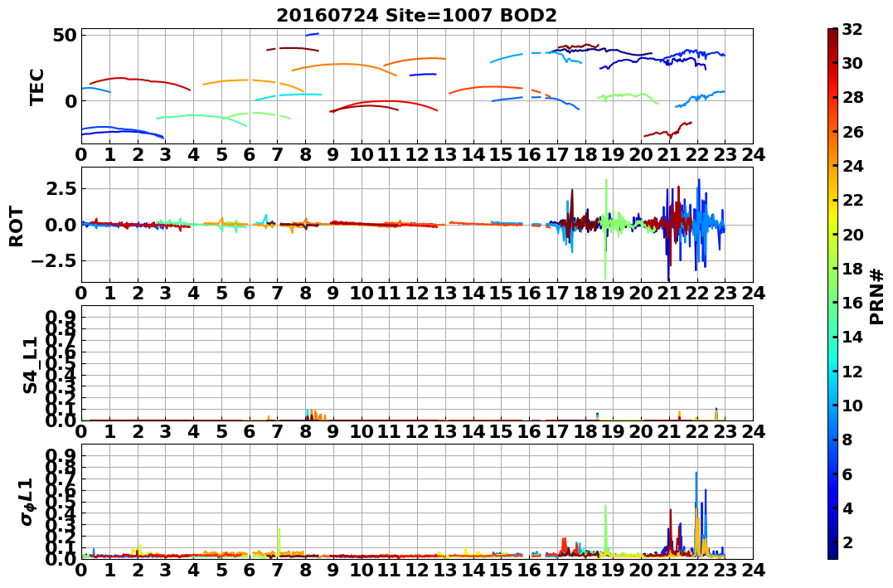The height and width of the screenshot is (588, 893).
Task: Click the plot title '20160724 Site=1007 BOD2'
Action: point(417,15)
